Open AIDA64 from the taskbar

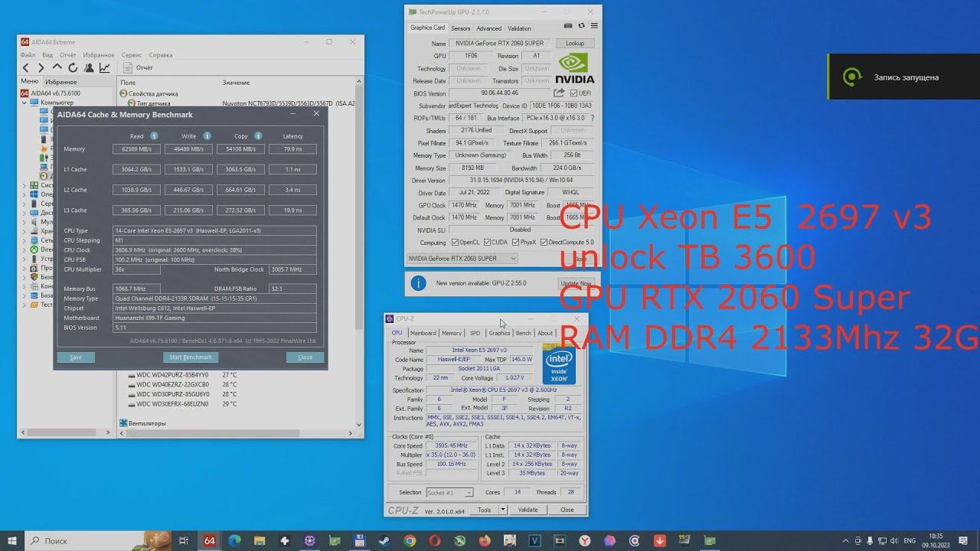[x=209, y=540]
